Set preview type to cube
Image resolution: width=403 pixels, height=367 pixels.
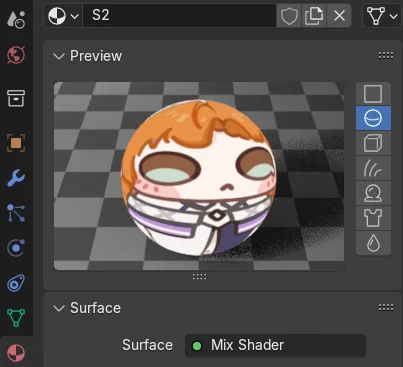point(373,143)
